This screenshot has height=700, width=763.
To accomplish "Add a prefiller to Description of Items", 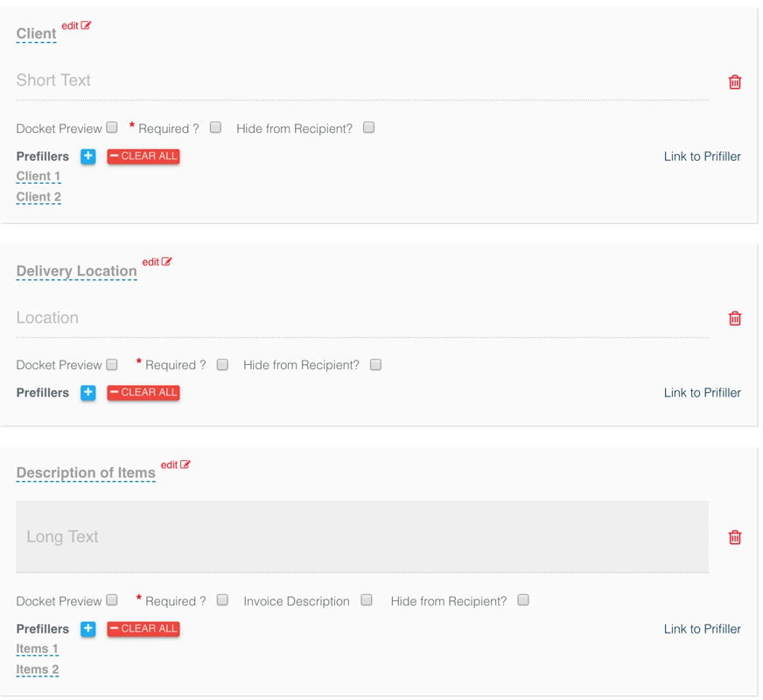I will coord(88,629).
